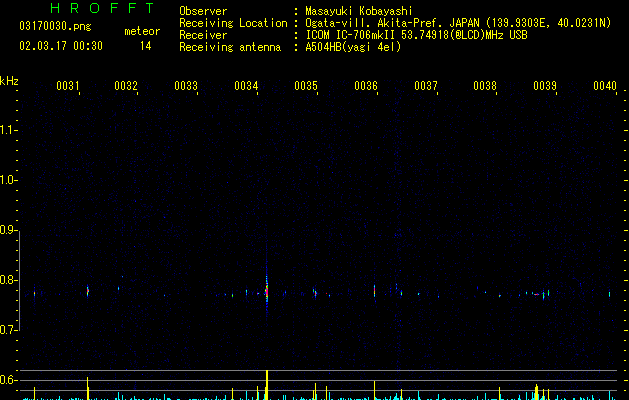The image size is (629, 400).
Task: Click the name Masayuki Kobayashi
Action: pos(359,11)
